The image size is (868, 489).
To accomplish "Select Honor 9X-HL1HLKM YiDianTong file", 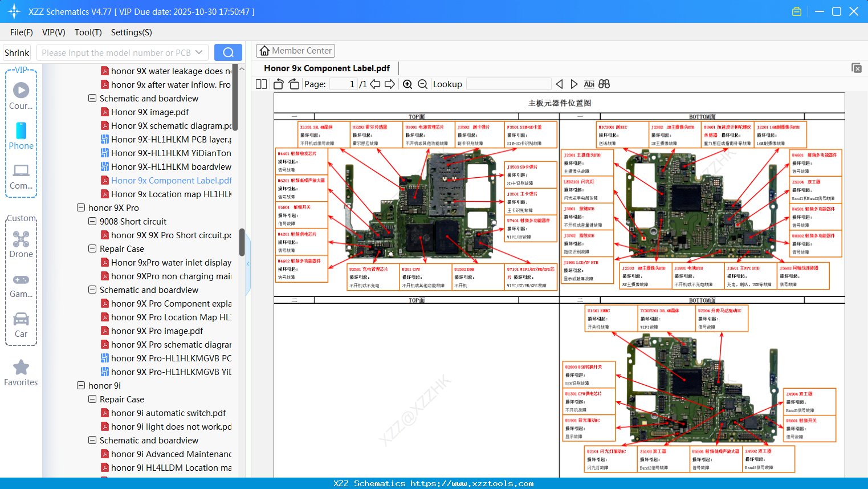I will click(166, 153).
